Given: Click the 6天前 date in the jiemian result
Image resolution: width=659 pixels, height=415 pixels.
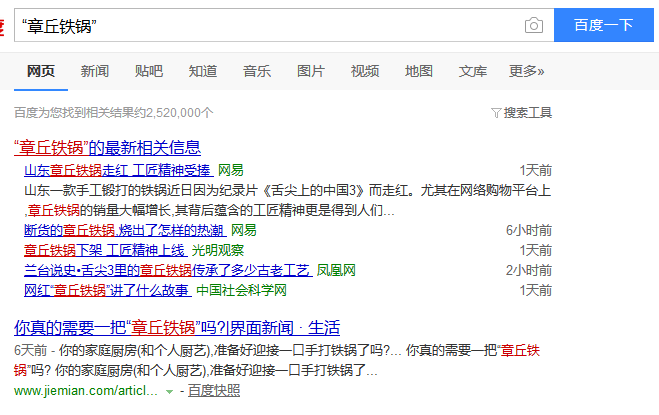Looking at the screenshot, I should (30, 350).
